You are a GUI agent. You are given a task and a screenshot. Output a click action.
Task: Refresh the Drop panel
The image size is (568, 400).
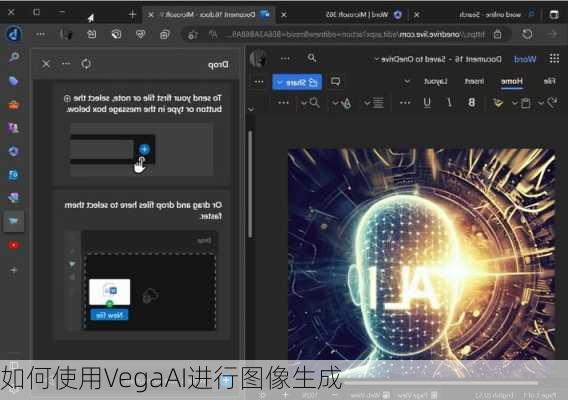click(86, 64)
